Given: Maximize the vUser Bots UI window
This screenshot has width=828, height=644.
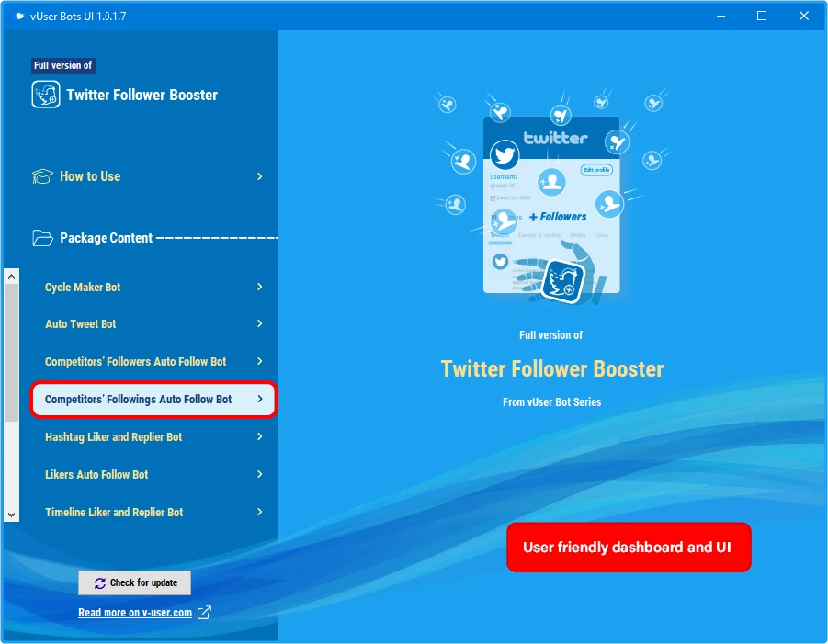Looking at the screenshot, I should click(x=762, y=16).
